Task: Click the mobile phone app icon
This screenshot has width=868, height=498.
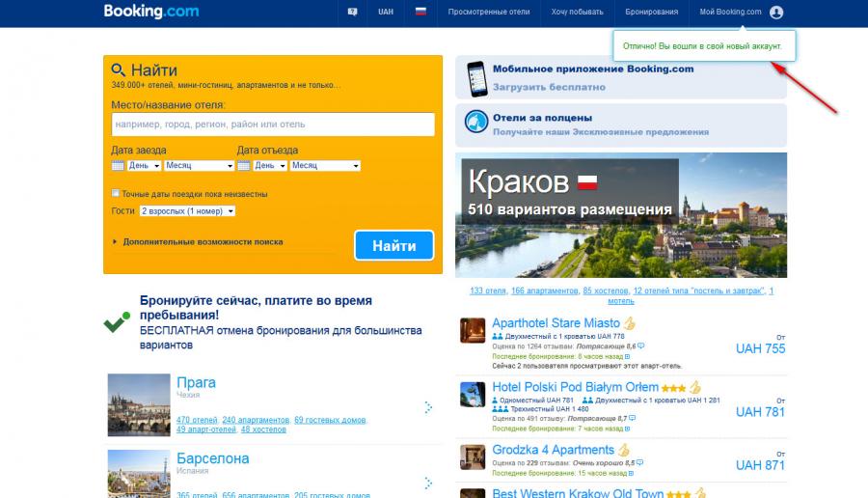Action: pyautogui.click(x=476, y=79)
